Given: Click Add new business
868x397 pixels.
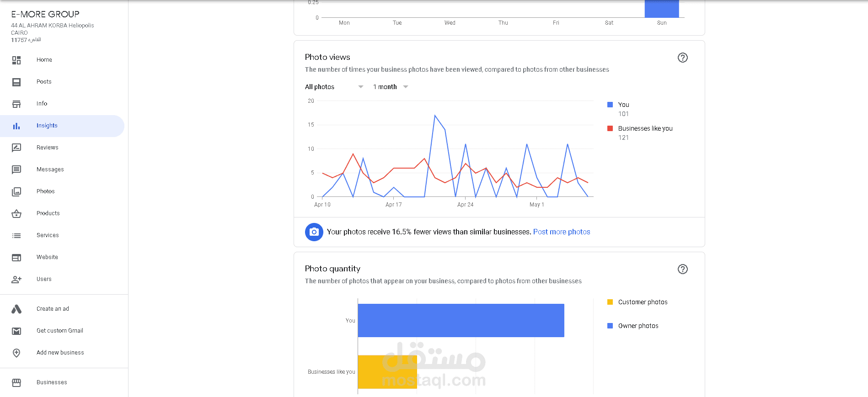Looking at the screenshot, I should tap(60, 353).
